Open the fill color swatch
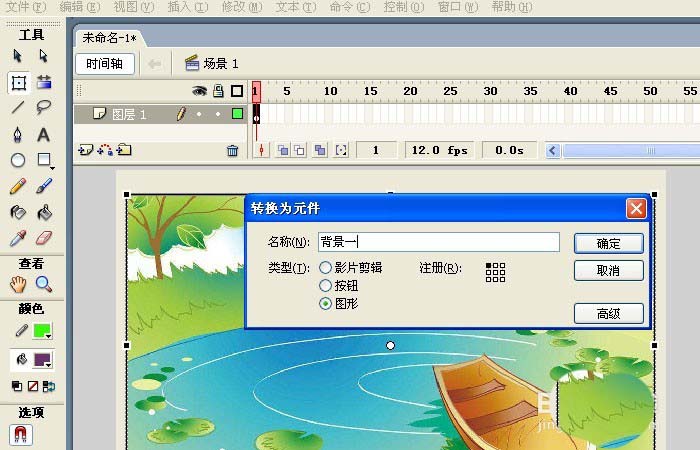 click(42, 359)
